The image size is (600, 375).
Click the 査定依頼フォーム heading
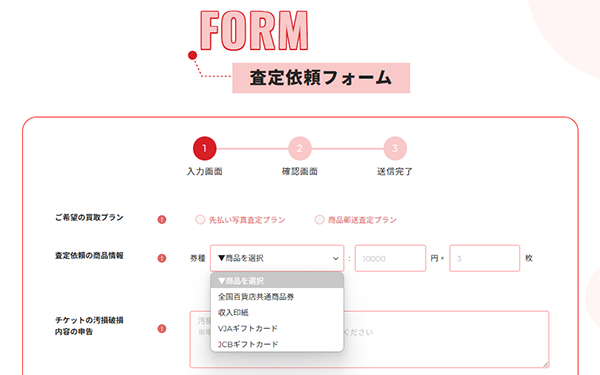(x=321, y=78)
